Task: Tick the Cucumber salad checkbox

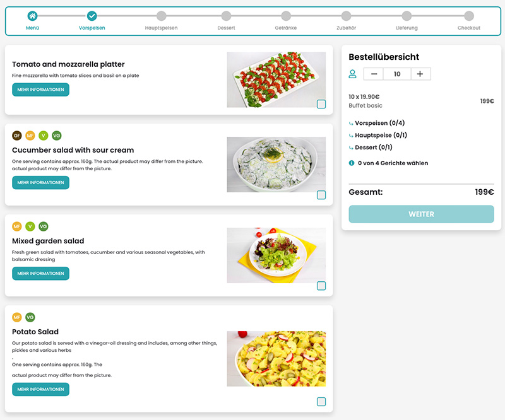Action: point(321,195)
